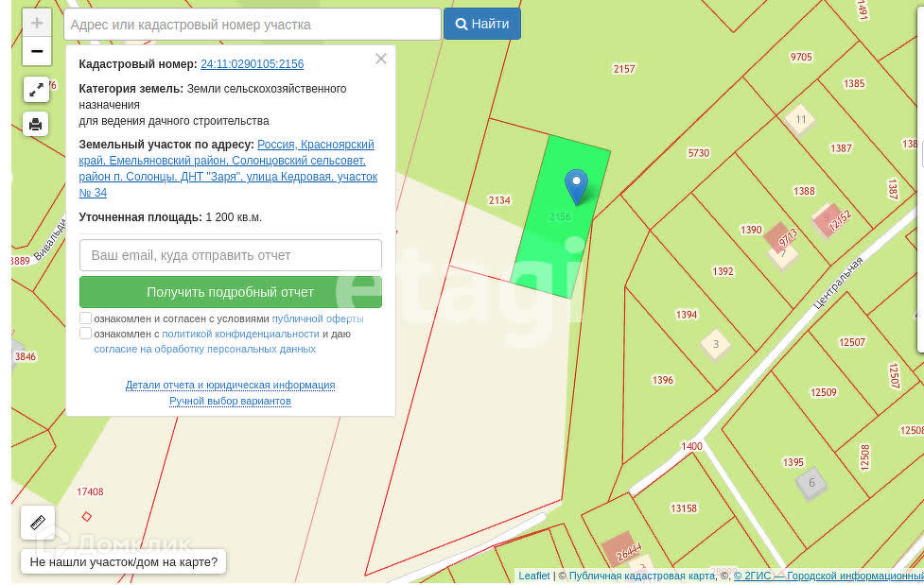Screen dimensions: 924x585
Task: Click the Найти search button
Action: pyautogui.click(x=482, y=25)
